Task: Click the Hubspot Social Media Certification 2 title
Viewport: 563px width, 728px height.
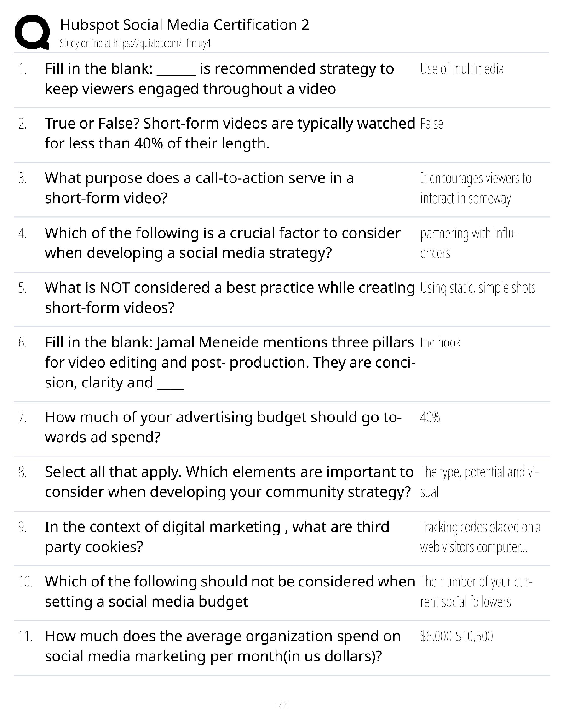Action: click(x=184, y=25)
